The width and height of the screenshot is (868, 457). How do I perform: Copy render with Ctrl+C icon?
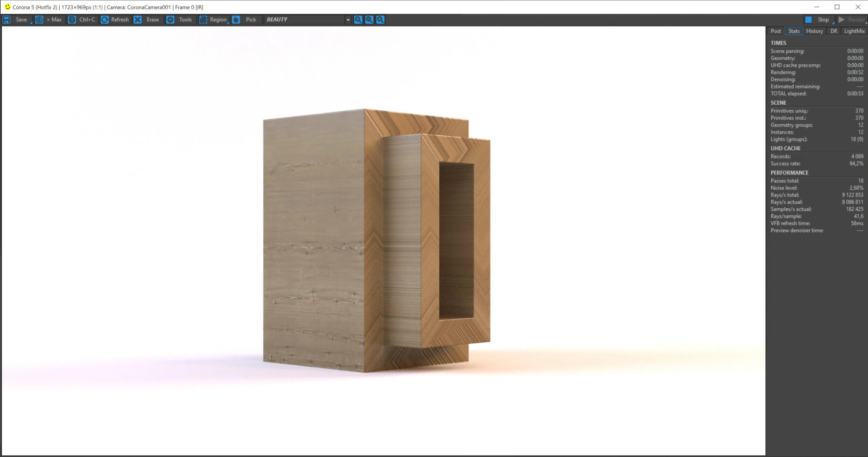click(72, 20)
